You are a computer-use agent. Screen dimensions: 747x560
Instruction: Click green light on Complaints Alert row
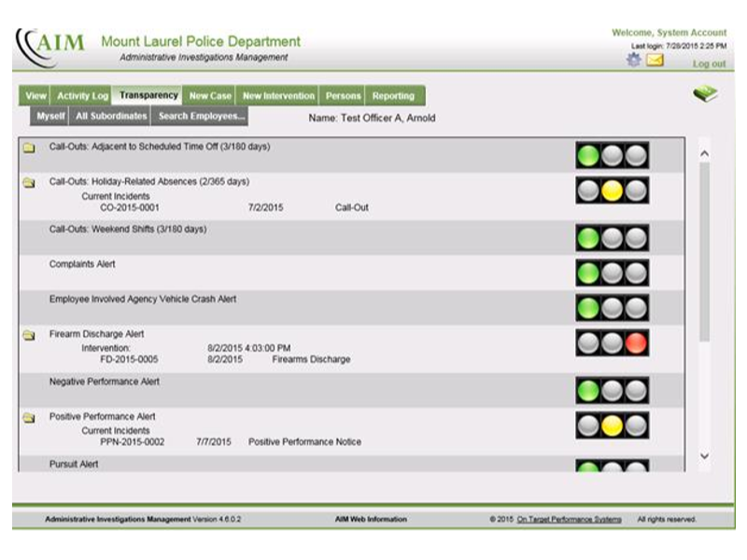587,273
